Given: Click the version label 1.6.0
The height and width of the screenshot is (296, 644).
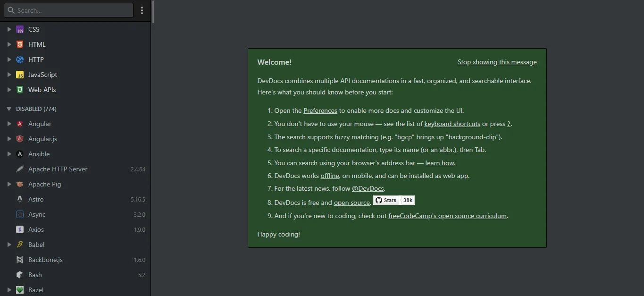Looking at the screenshot, I should 139,260.
